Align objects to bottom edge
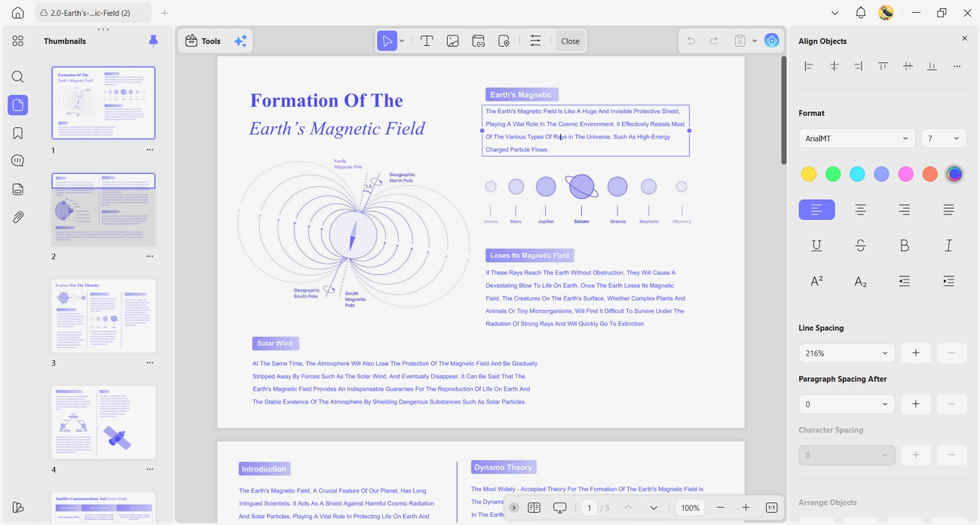 tap(932, 66)
